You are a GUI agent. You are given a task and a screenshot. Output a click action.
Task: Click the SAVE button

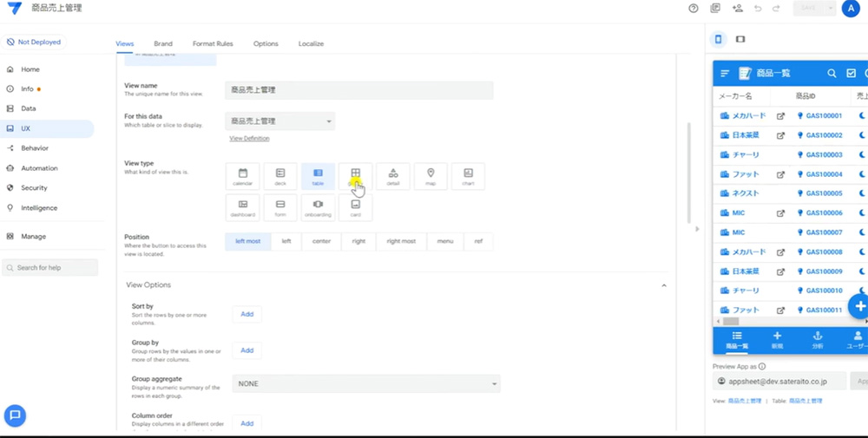pyautogui.click(x=809, y=9)
